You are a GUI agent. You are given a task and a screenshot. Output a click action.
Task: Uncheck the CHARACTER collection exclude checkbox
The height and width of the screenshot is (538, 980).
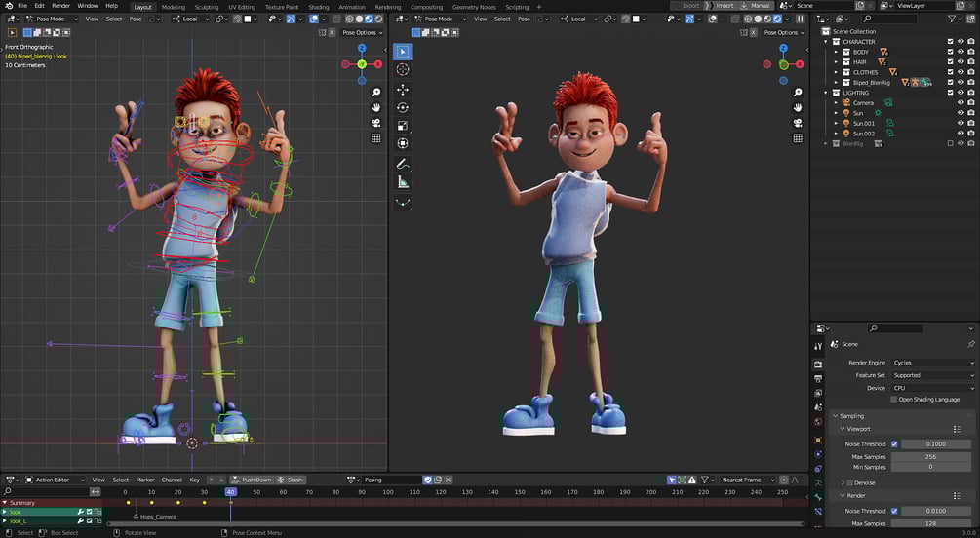(x=951, y=42)
